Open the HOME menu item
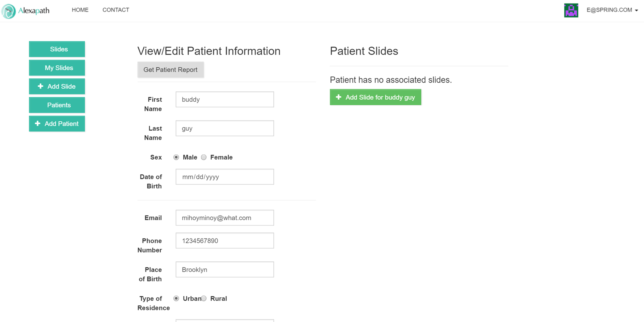Image resolution: width=644 pixels, height=322 pixels. coord(80,10)
